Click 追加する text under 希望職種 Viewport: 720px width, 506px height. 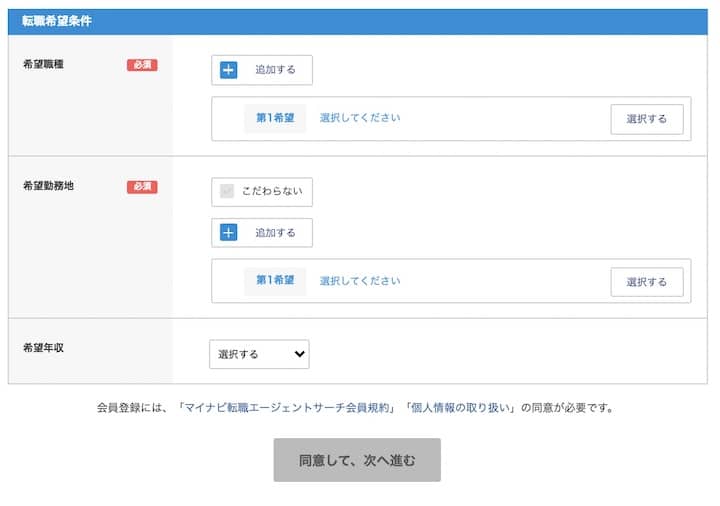275,70
